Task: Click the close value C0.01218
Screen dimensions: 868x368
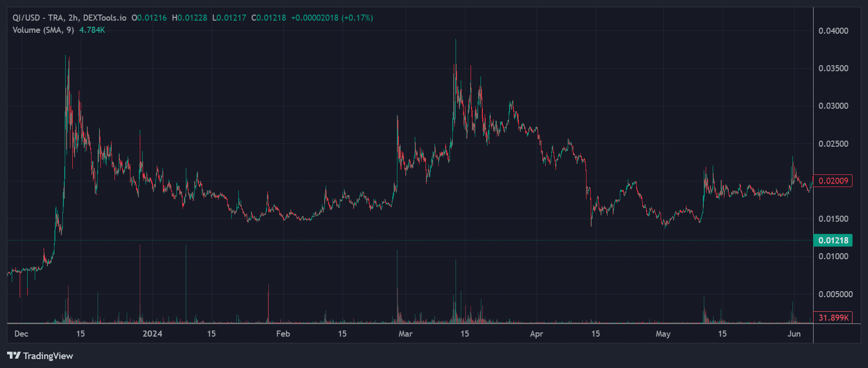Action: pyautogui.click(x=269, y=18)
